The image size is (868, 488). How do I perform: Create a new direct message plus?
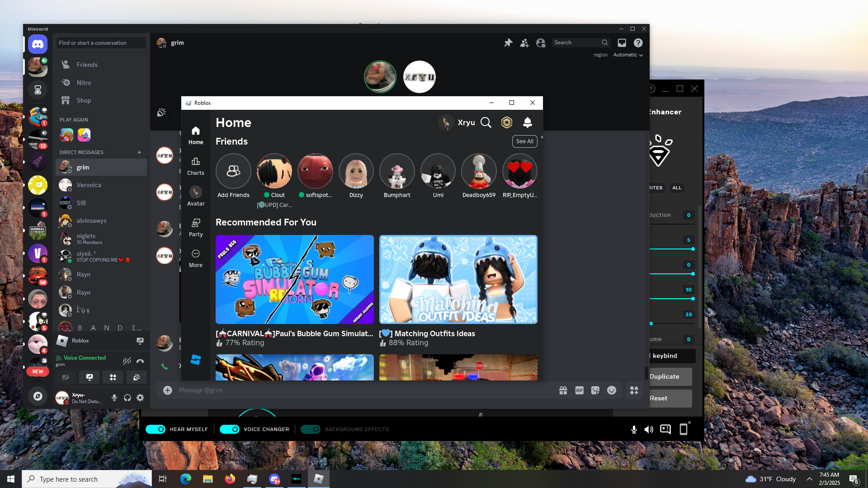coord(139,152)
